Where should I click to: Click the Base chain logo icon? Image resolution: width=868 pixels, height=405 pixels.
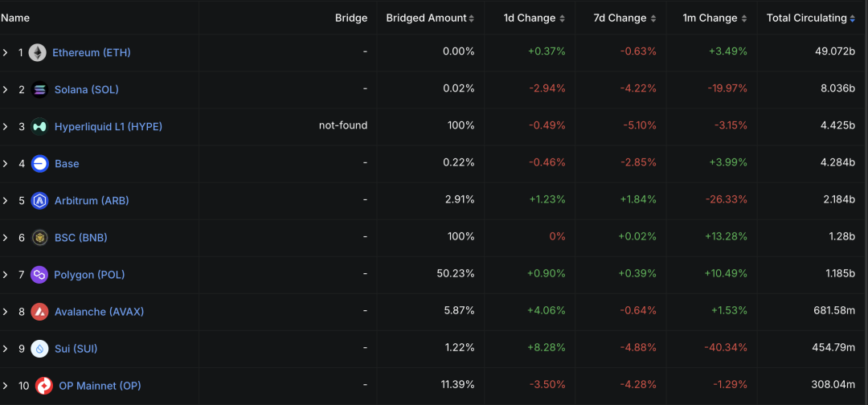pyautogui.click(x=39, y=164)
